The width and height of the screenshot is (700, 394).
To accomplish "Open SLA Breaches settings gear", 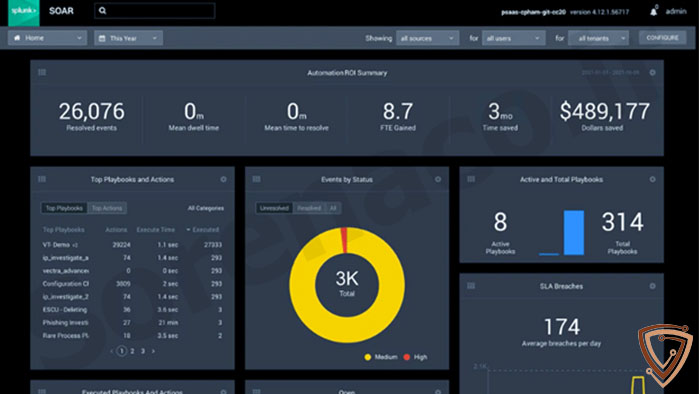I will click(652, 286).
